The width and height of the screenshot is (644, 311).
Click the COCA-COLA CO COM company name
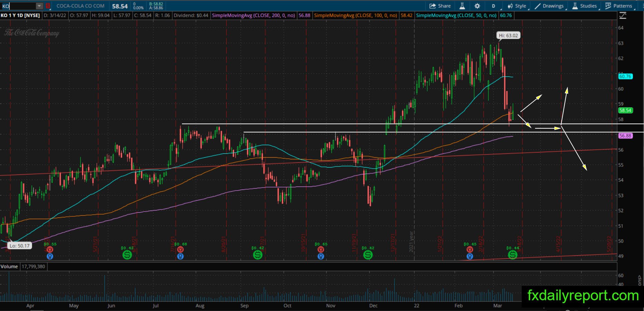coord(81,6)
